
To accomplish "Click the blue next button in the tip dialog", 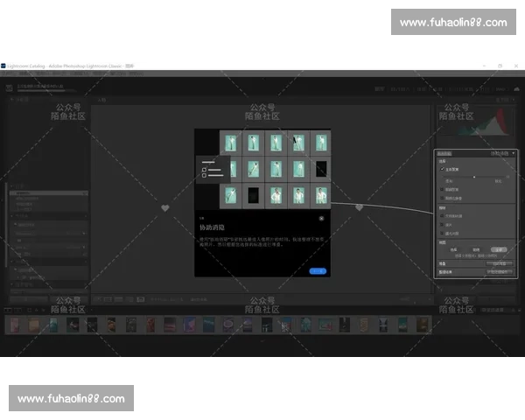I will [x=318, y=271].
